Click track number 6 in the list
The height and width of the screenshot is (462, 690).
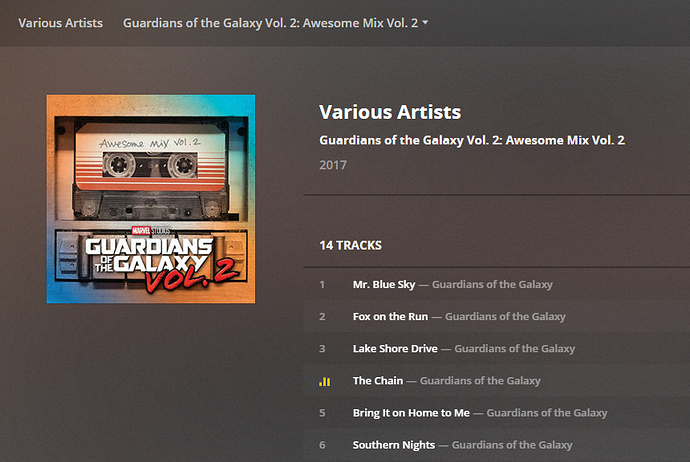point(322,445)
